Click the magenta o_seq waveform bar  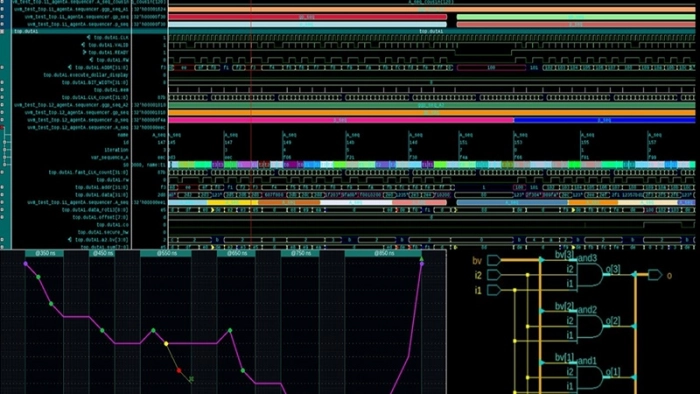tap(341, 120)
